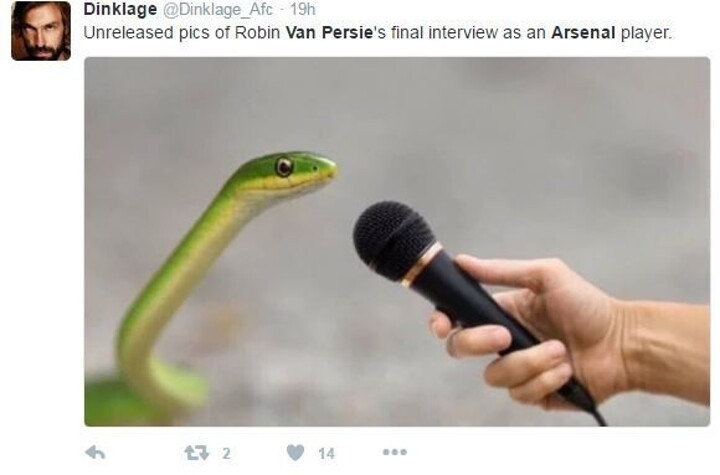Image resolution: width=720 pixels, height=475 pixels.
Task: Click the retweet count number 2
Action: coord(226,454)
